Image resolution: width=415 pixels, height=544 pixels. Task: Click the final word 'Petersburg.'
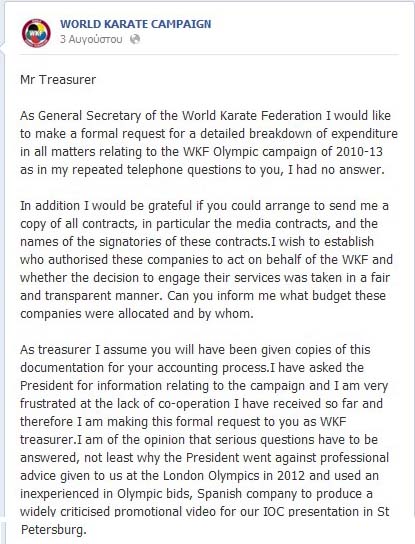point(53,530)
